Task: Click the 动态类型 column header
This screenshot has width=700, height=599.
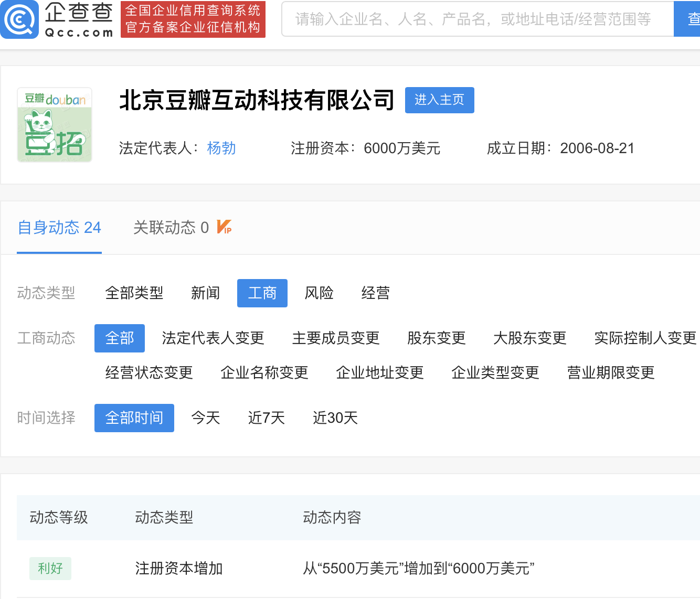Action: 164,518
